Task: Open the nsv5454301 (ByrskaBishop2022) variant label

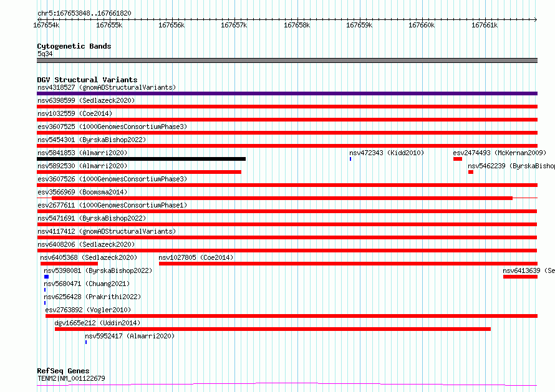Action: click(92, 140)
